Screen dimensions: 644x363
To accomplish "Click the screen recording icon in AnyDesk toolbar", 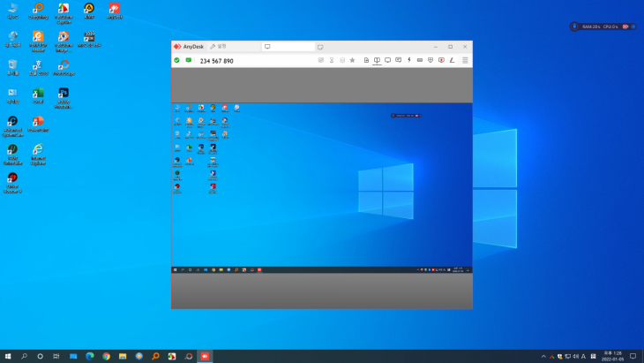I will click(441, 61).
